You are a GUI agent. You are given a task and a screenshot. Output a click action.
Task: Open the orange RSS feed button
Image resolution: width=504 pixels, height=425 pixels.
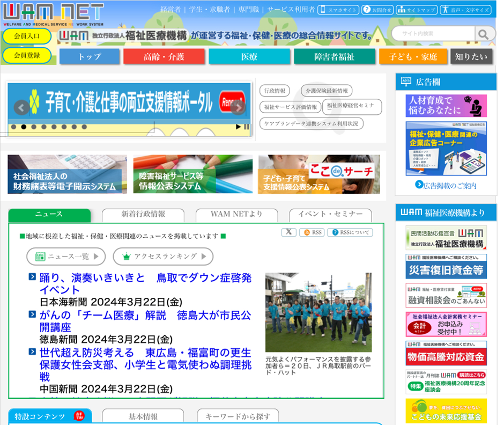[x=312, y=232]
